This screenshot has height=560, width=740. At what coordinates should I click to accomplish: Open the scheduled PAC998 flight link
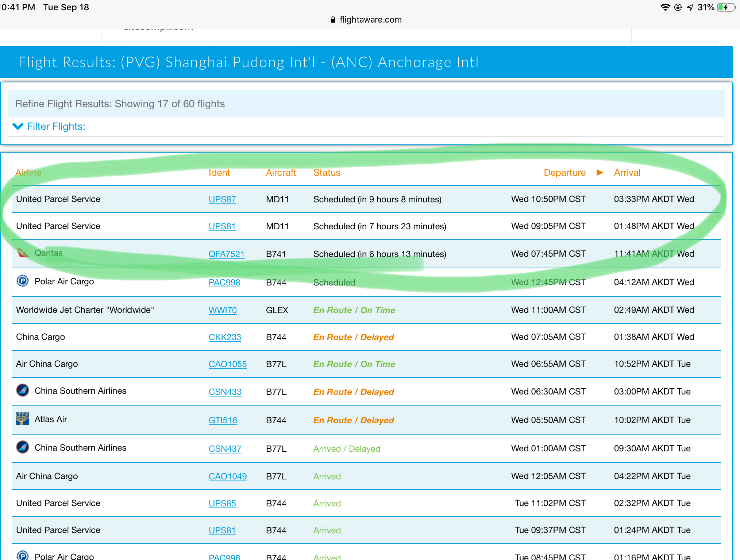[x=224, y=283]
